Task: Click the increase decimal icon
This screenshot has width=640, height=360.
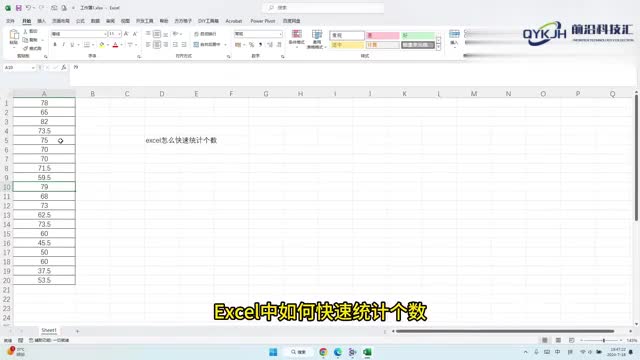Action: click(x=270, y=44)
